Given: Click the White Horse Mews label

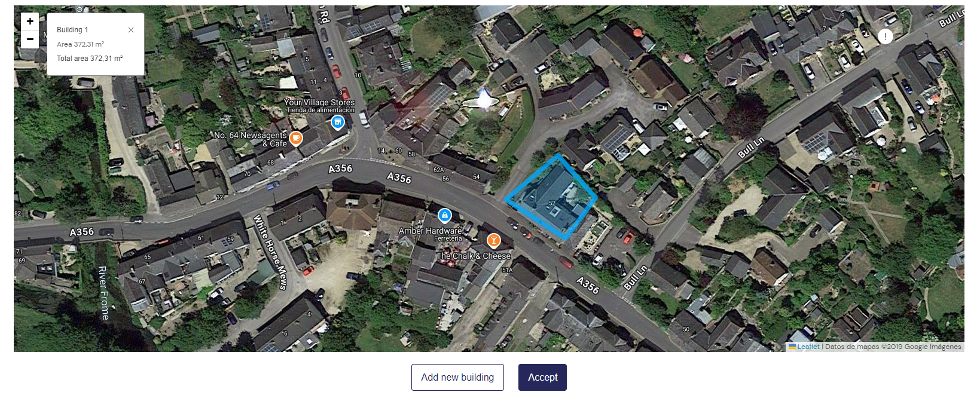Looking at the screenshot, I should 270,252.
